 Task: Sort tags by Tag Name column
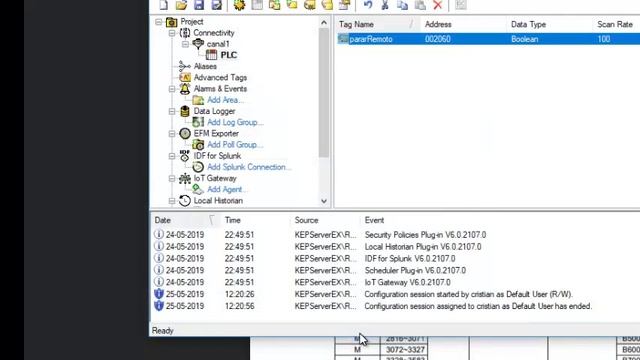coord(377,24)
